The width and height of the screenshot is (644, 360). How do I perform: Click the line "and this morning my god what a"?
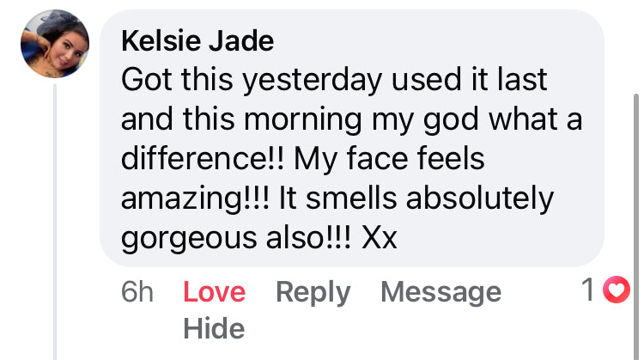click(351, 120)
